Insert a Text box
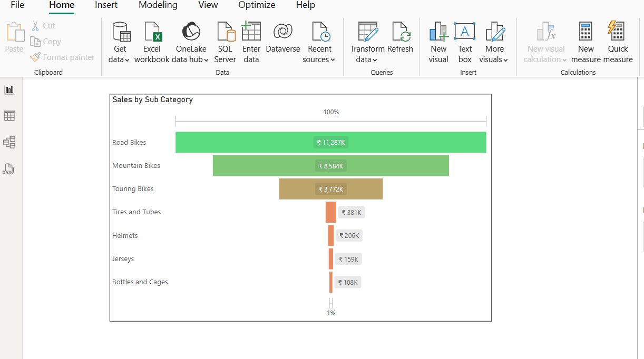The width and height of the screenshot is (644, 359). 465,43
